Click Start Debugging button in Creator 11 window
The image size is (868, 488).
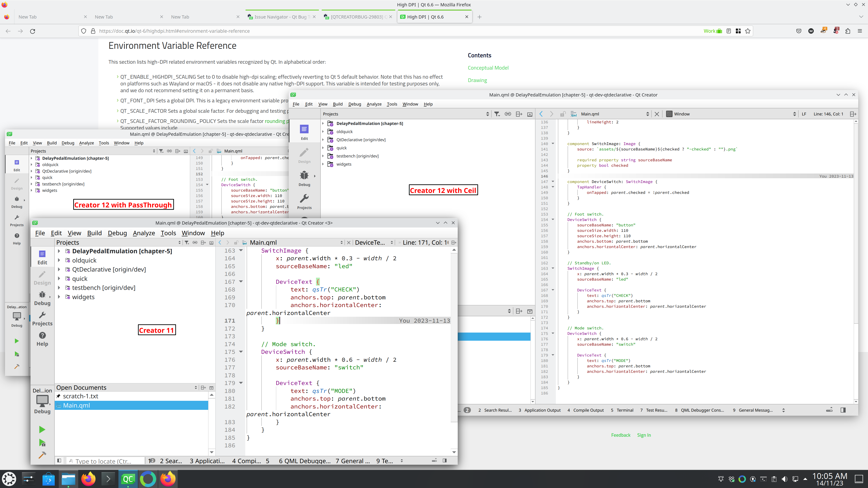[42, 443]
